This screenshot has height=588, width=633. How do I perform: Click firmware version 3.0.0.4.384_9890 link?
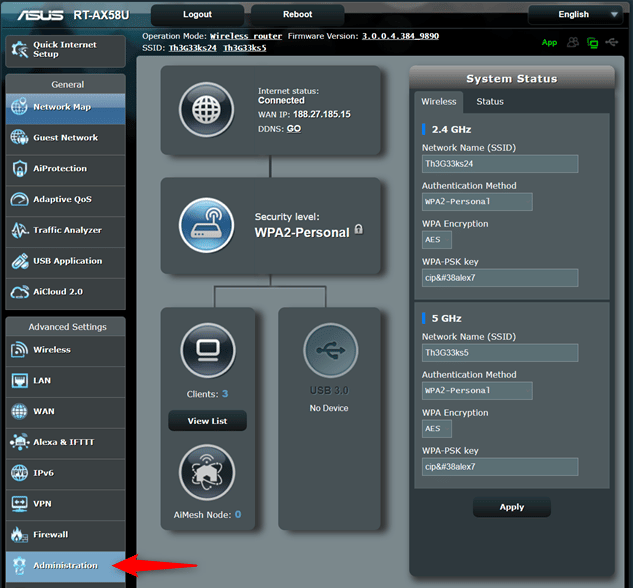coord(400,36)
